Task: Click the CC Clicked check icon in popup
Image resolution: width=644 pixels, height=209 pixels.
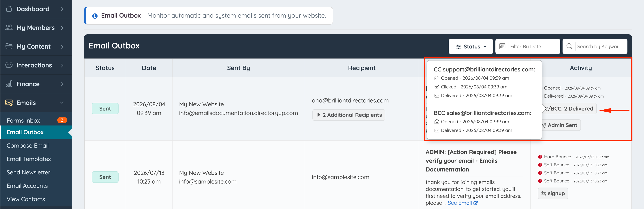Action: (x=437, y=87)
